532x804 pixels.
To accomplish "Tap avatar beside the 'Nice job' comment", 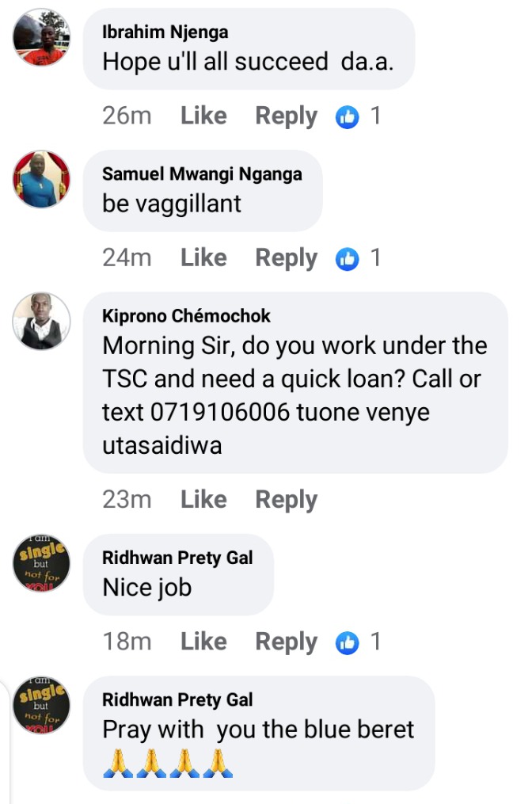I will click(x=41, y=563).
